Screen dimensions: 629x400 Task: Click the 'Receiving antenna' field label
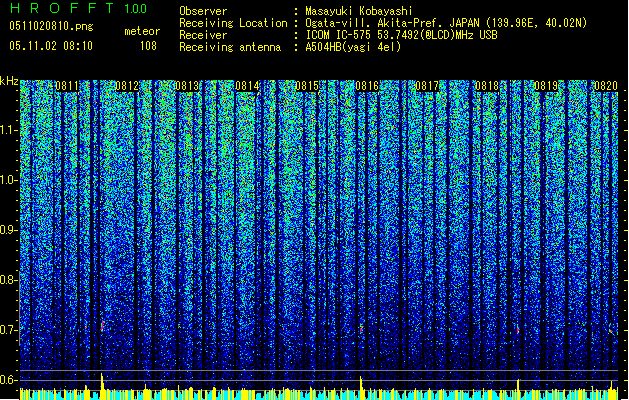230,47
